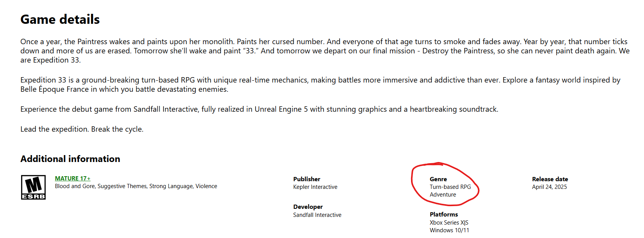This screenshot has height=238, width=644.
Task: Open the MATURE 17+ rating link
Action: [73, 178]
